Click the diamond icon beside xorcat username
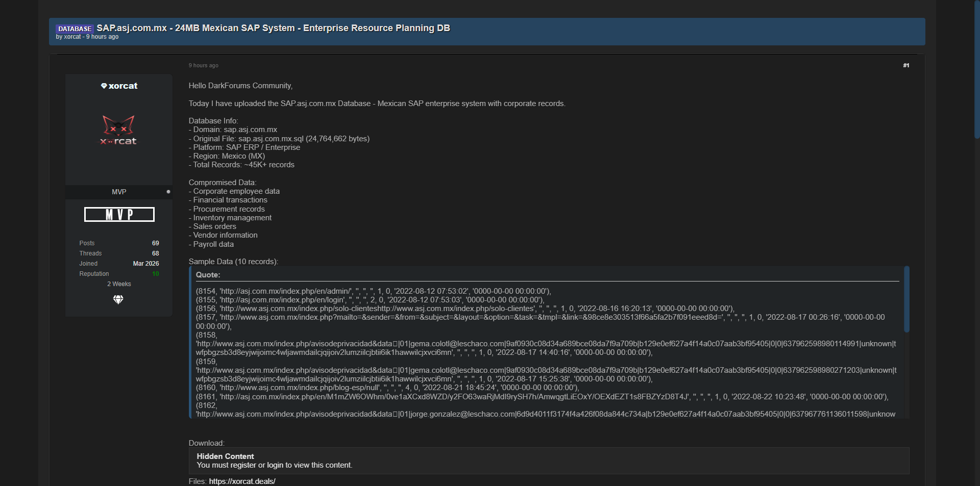Screen dimensions: 980x486 pos(104,86)
